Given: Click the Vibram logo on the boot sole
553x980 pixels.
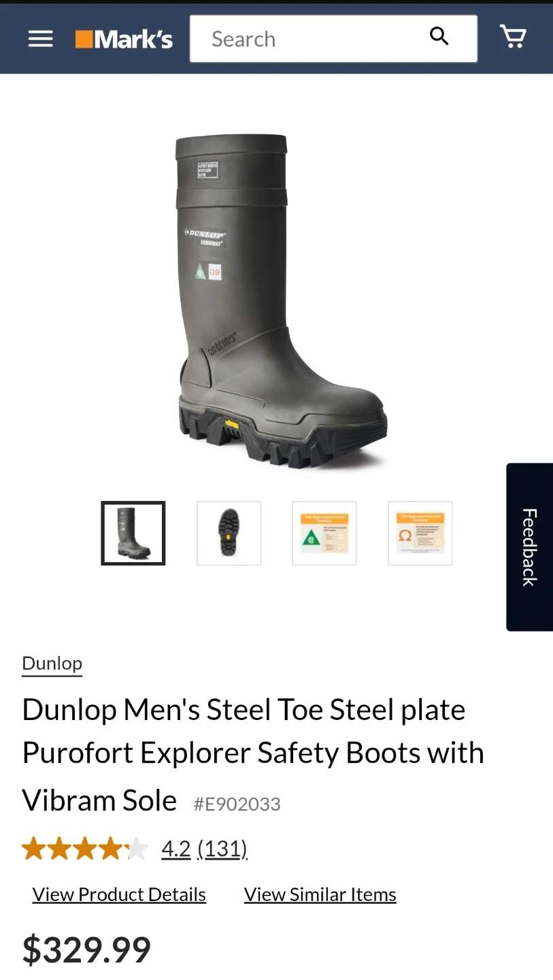Looking at the screenshot, I should tap(231, 424).
